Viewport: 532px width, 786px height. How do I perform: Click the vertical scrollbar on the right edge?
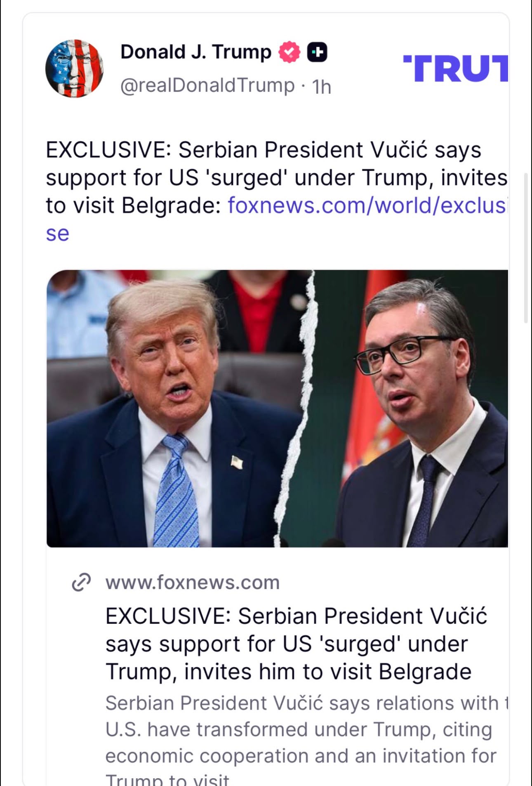[x=526, y=248]
